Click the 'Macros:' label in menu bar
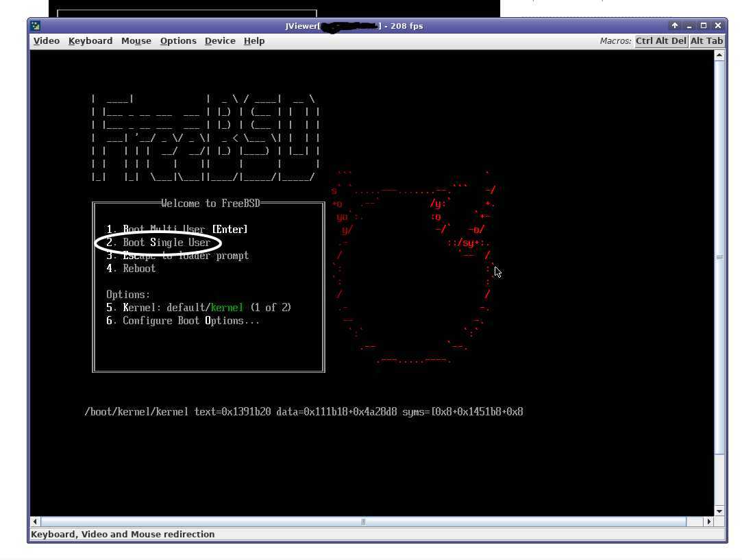The image size is (742, 560). click(615, 40)
